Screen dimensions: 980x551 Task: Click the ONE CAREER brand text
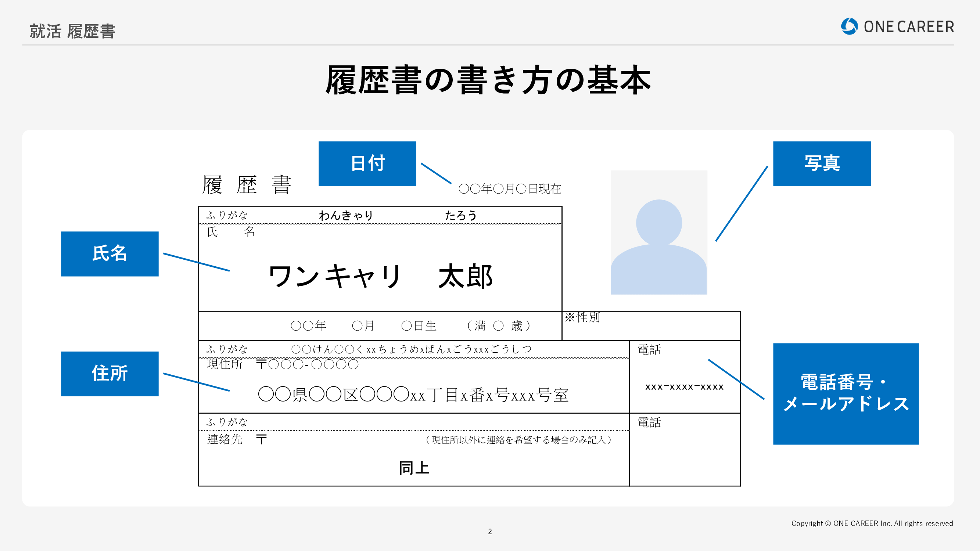coord(908,27)
